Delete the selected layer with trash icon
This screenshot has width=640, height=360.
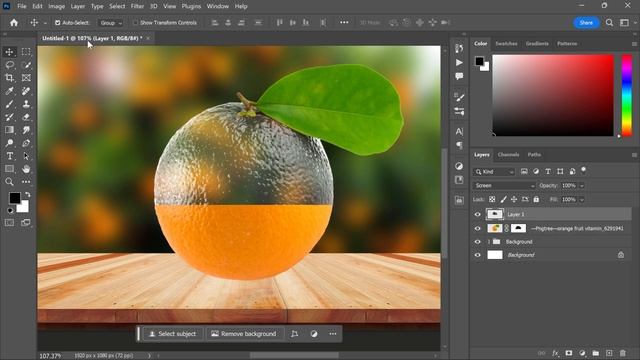(622, 353)
